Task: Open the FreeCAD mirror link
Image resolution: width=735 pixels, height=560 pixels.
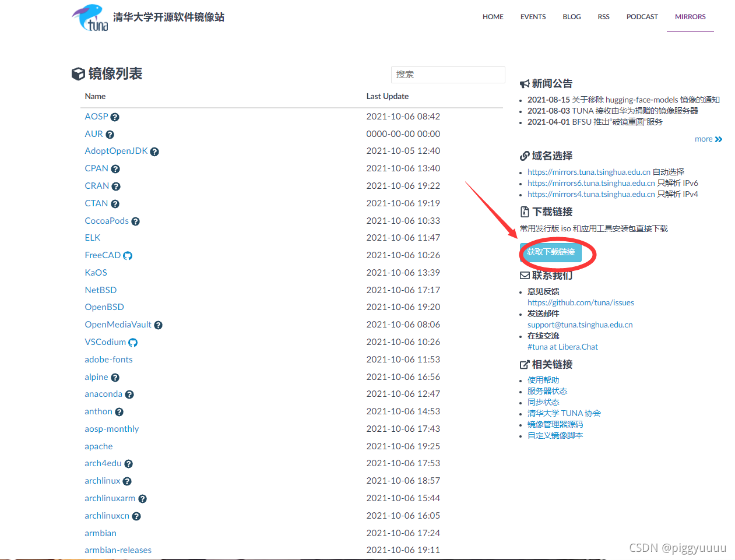Action: point(103,255)
